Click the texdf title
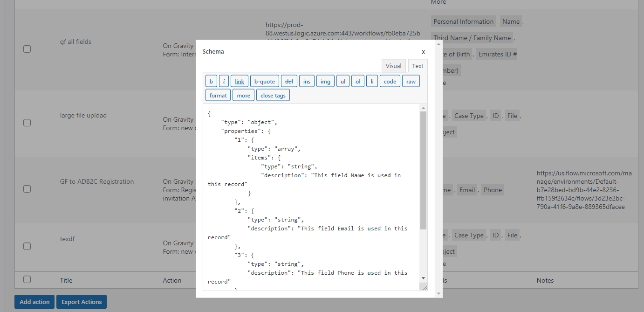This screenshot has height=312, width=644. click(x=67, y=239)
